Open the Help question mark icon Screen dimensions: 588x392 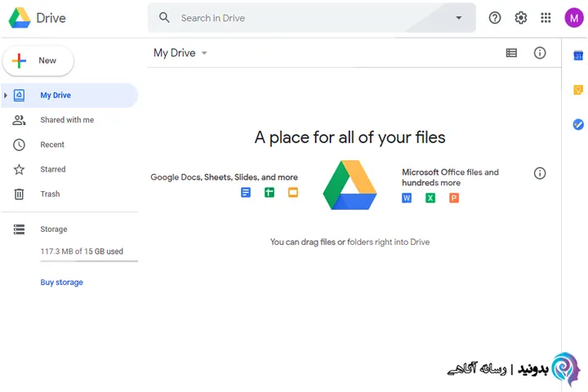point(495,18)
